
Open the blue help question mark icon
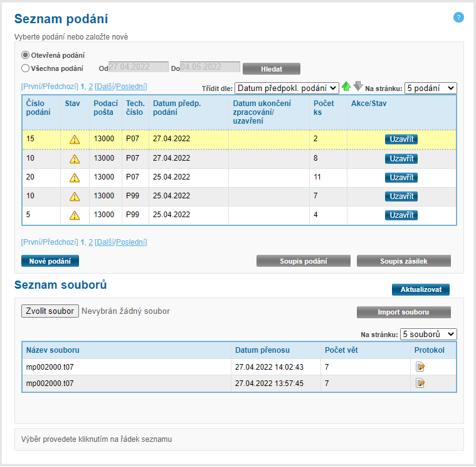[x=458, y=18]
